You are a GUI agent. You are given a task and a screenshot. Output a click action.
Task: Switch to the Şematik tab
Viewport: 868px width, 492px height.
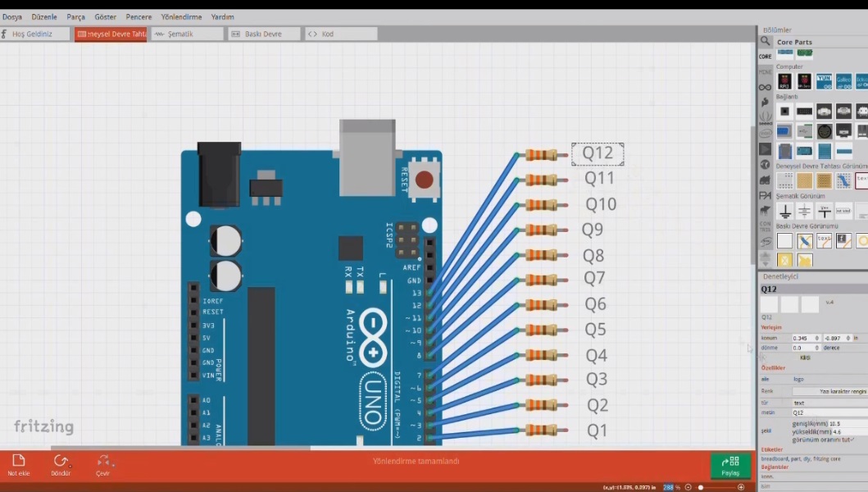click(x=187, y=34)
